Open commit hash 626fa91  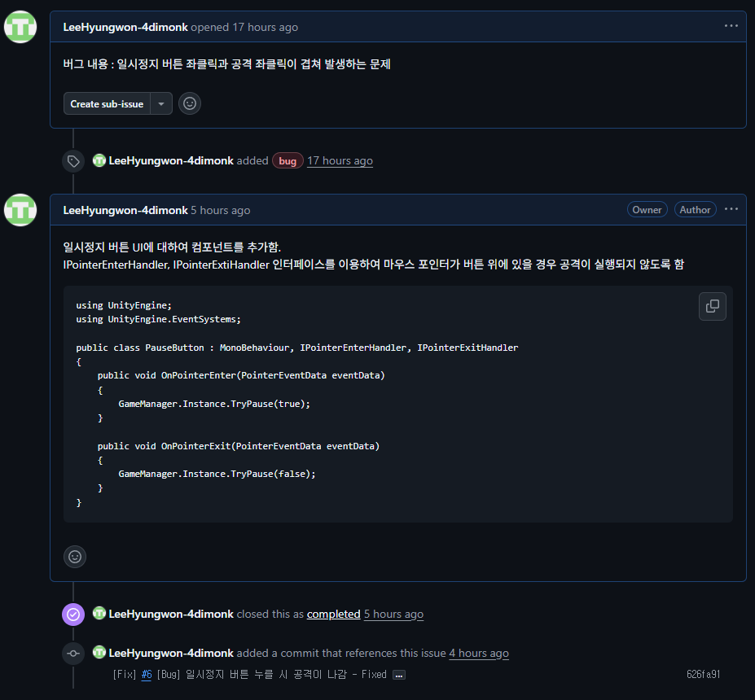pos(703,675)
